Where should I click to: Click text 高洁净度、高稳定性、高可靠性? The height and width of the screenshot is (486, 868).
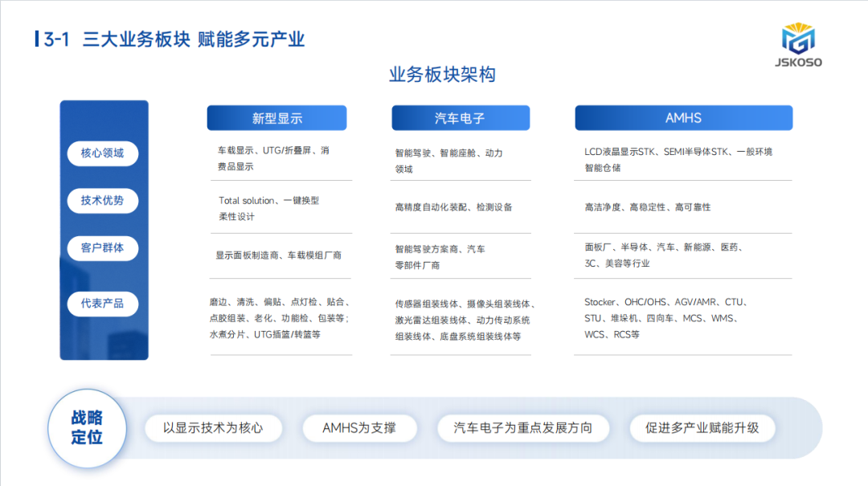click(648, 207)
